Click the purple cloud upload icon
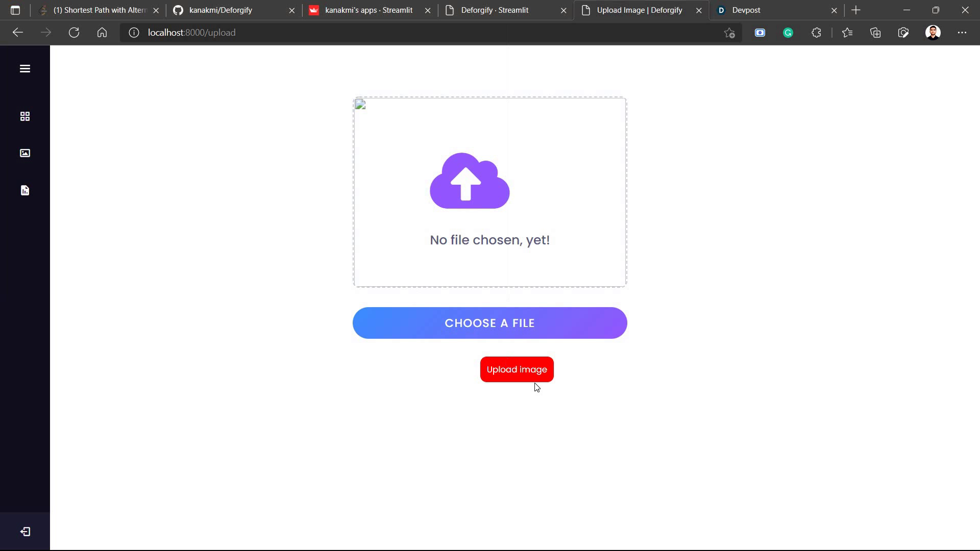Image resolution: width=980 pixels, height=551 pixels. tap(470, 181)
